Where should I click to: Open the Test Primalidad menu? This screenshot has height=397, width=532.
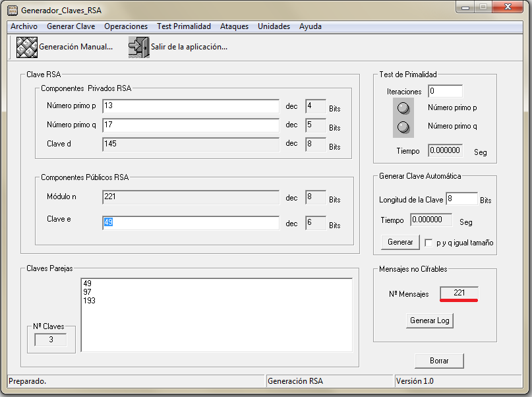click(x=184, y=26)
